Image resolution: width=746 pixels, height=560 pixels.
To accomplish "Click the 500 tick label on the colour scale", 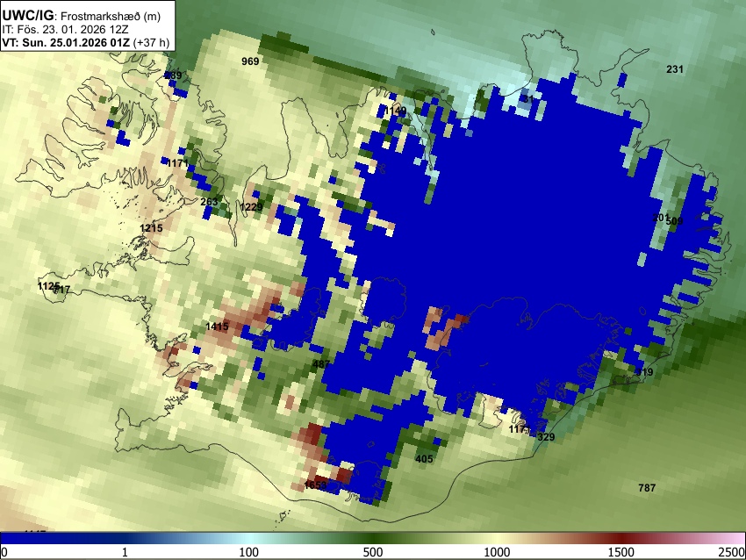I will tap(373, 552).
